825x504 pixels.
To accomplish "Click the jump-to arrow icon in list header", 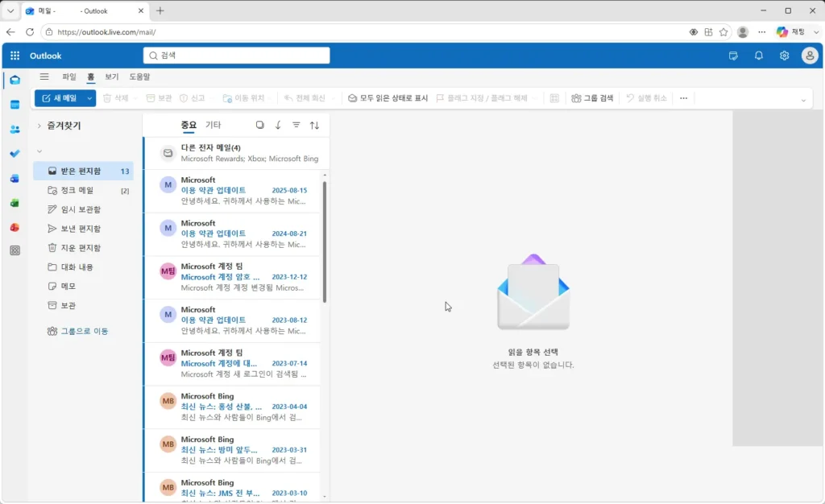I will 278,125.
